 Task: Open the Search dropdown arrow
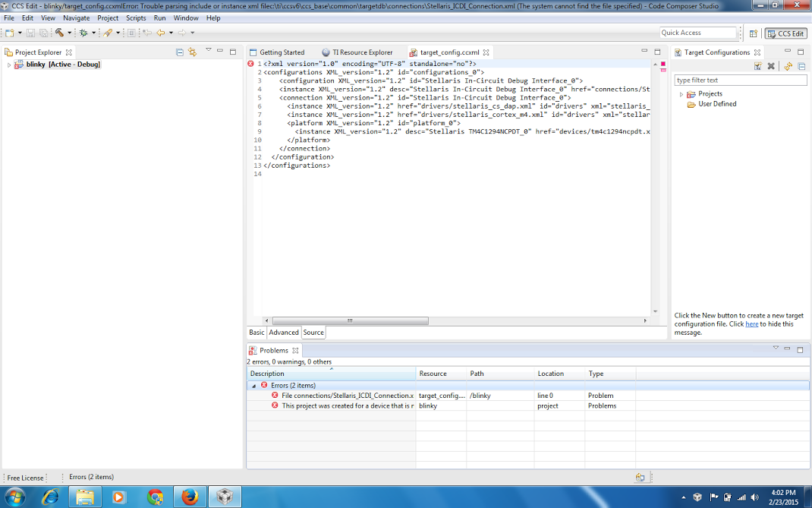click(x=118, y=33)
